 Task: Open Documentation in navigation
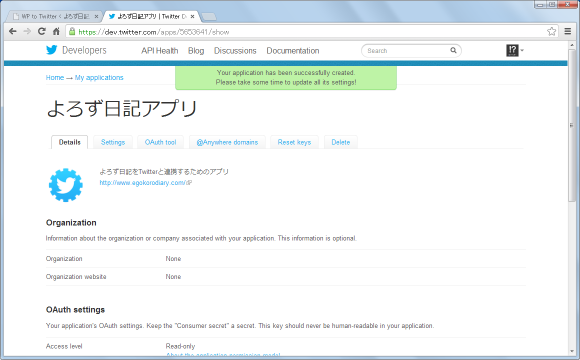[293, 51]
